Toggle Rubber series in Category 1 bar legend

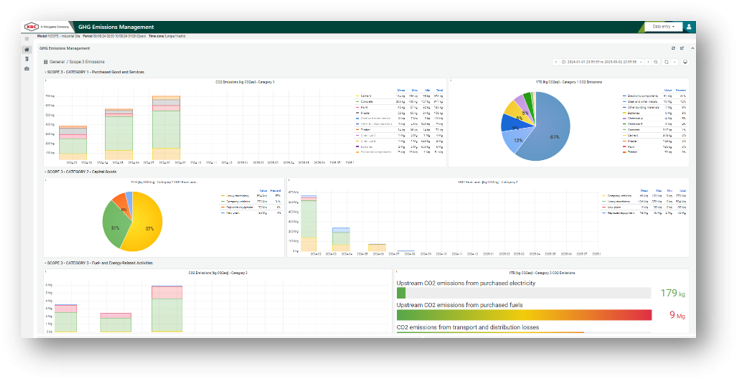coord(365,129)
